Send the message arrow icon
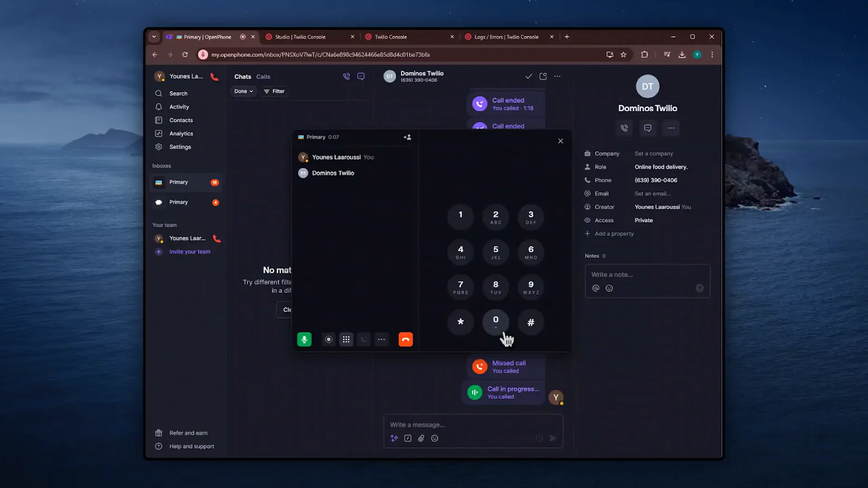This screenshot has height=488, width=868. (553, 438)
